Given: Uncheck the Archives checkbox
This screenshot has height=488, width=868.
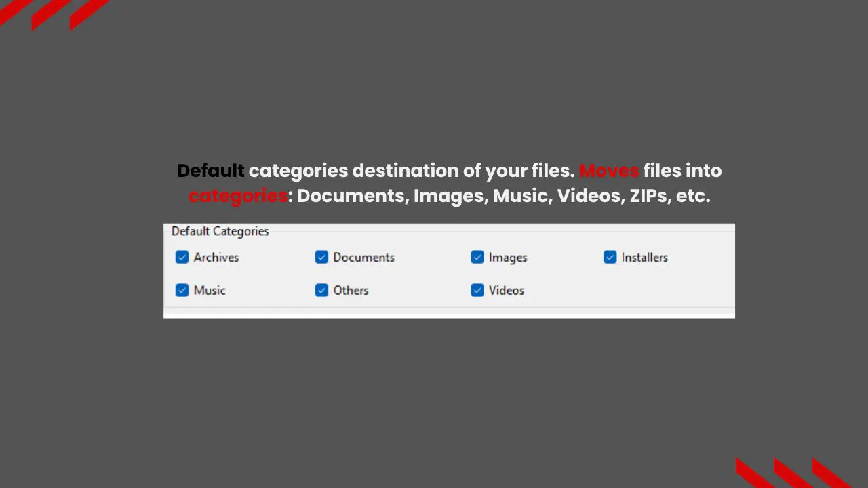Looking at the screenshot, I should tap(182, 257).
